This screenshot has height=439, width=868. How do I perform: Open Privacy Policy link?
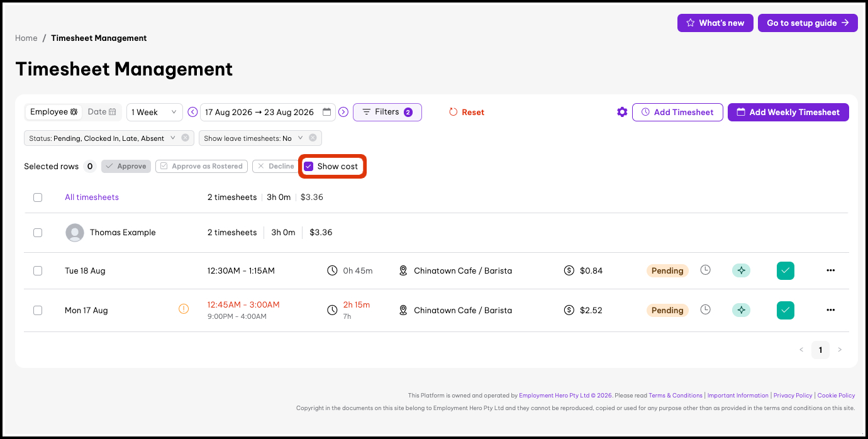coord(793,396)
